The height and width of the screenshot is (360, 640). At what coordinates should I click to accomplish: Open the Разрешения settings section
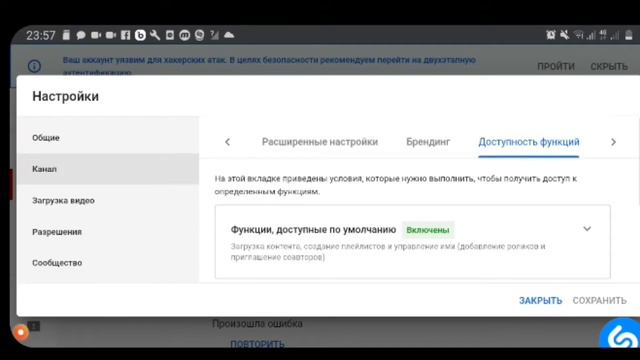click(108, 232)
